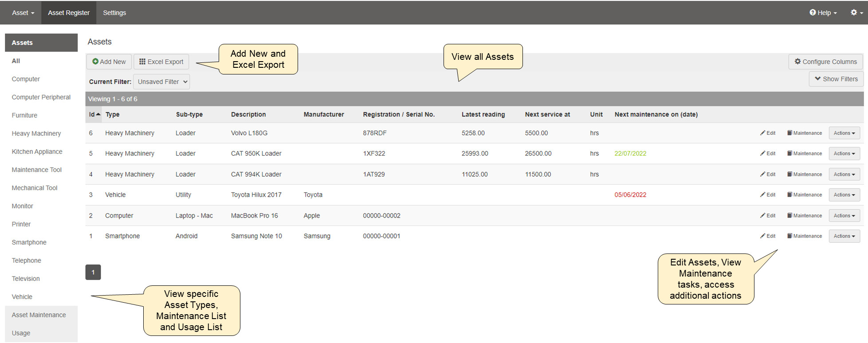Sort by the Id column header
This screenshot has width=868, height=343.
pyautogui.click(x=92, y=114)
